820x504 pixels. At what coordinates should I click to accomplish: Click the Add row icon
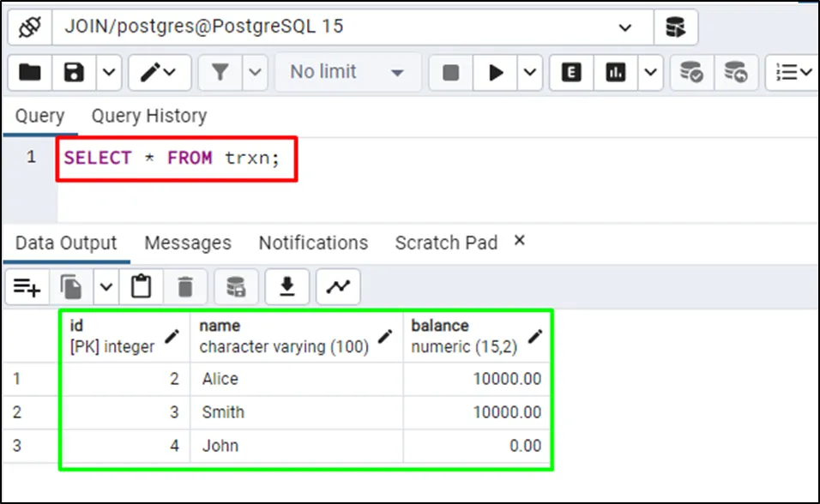click(27, 286)
